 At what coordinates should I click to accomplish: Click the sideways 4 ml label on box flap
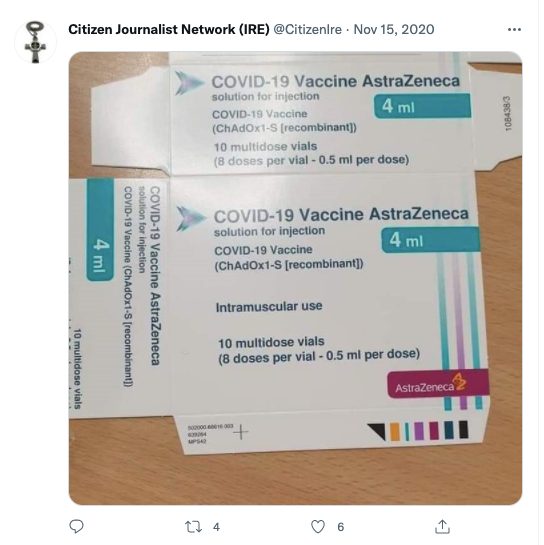(100, 229)
